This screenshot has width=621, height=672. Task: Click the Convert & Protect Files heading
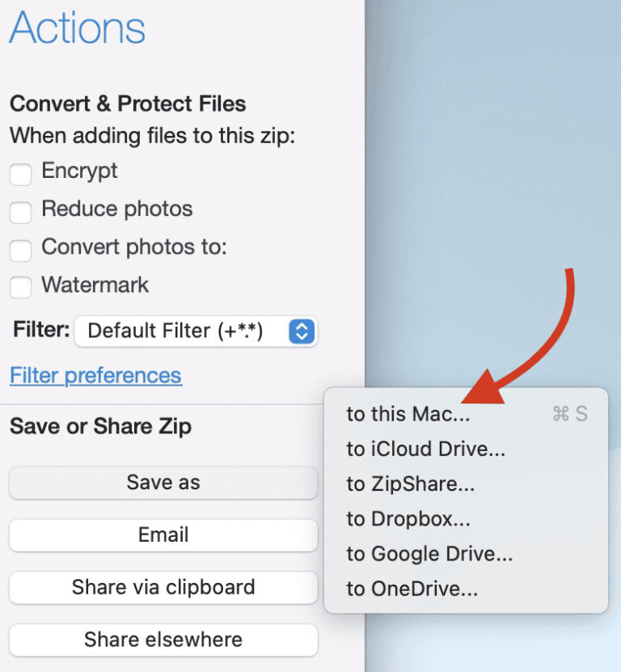128,104
